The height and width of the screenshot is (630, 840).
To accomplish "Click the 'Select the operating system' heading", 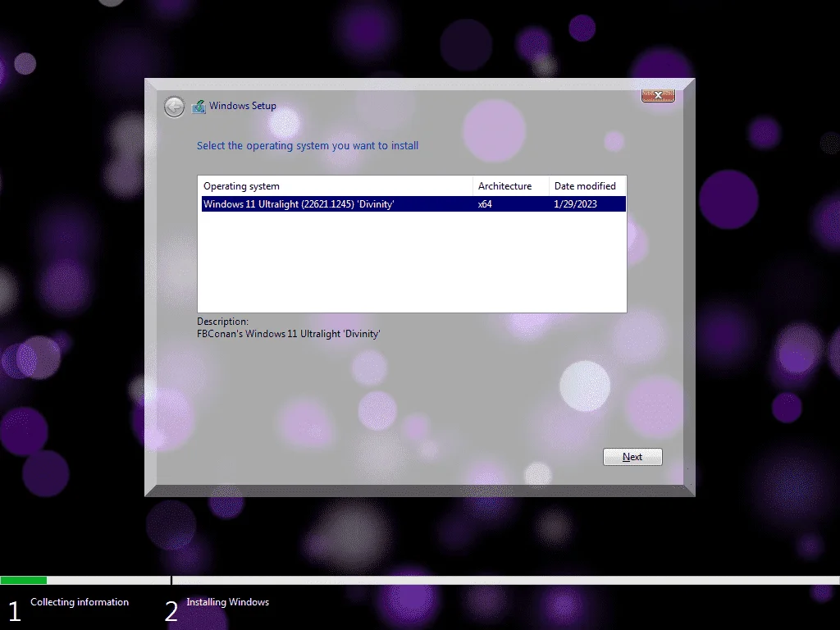I will [x=308, y=146].
